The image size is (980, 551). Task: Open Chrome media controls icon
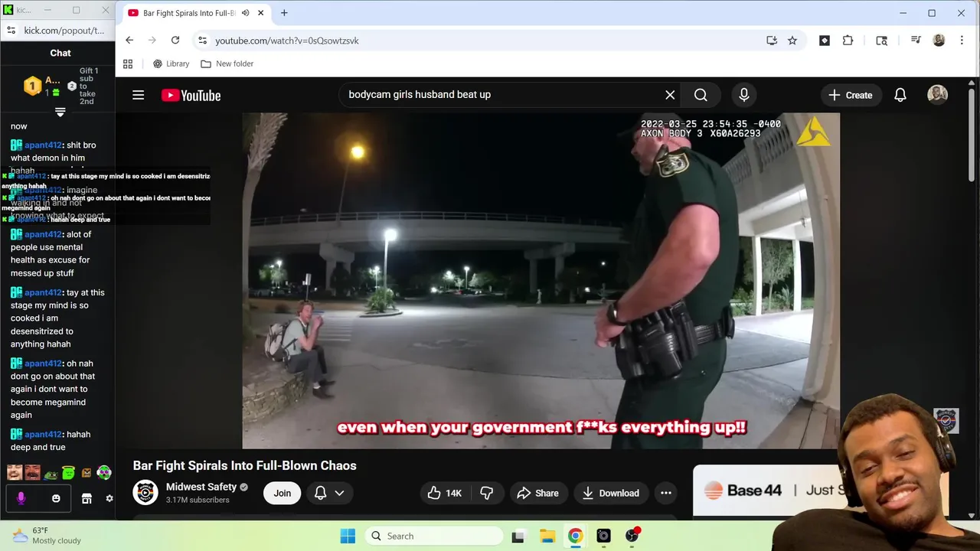tap(916, 41)
